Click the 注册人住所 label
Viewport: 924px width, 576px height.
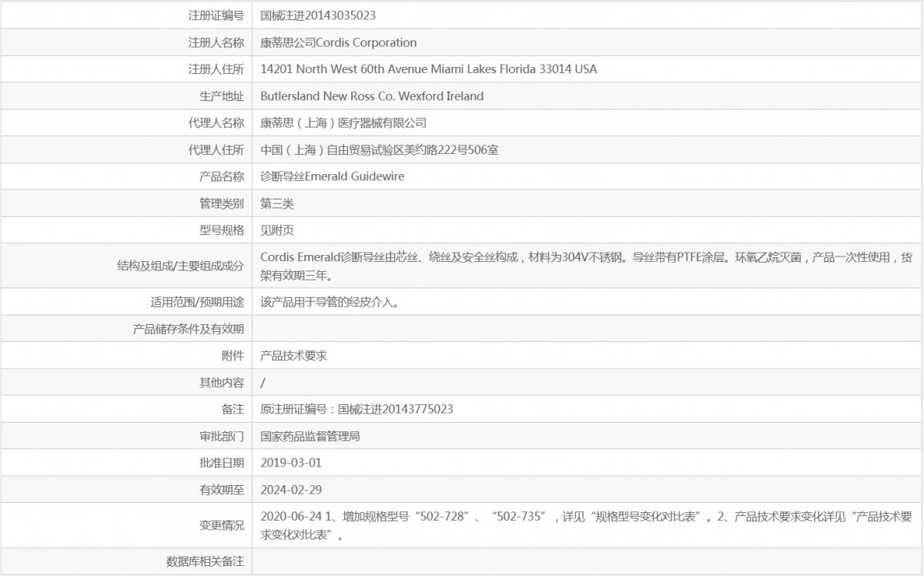(x=216, y=69)
